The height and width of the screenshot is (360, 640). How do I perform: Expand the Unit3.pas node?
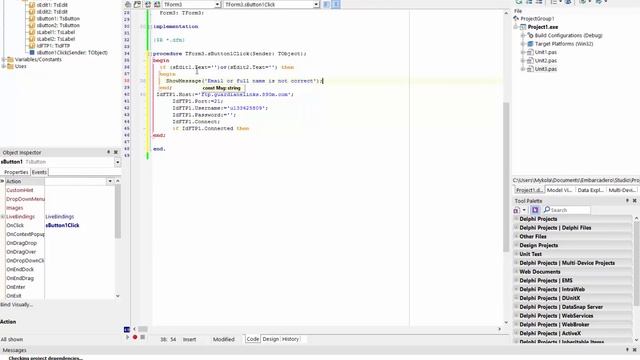[x=523, y=69]
